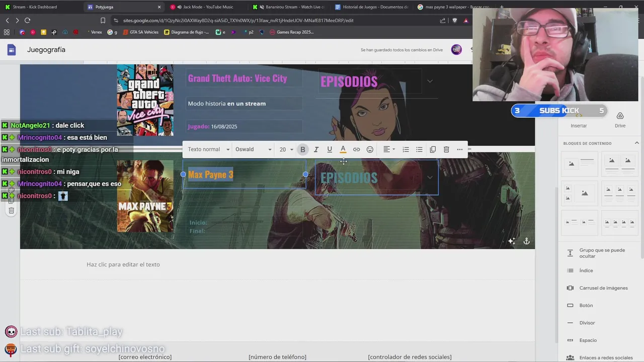This screenshot has width=644, height=362.
Task: Click the share icon in address bar
Action: pos(443,21)
